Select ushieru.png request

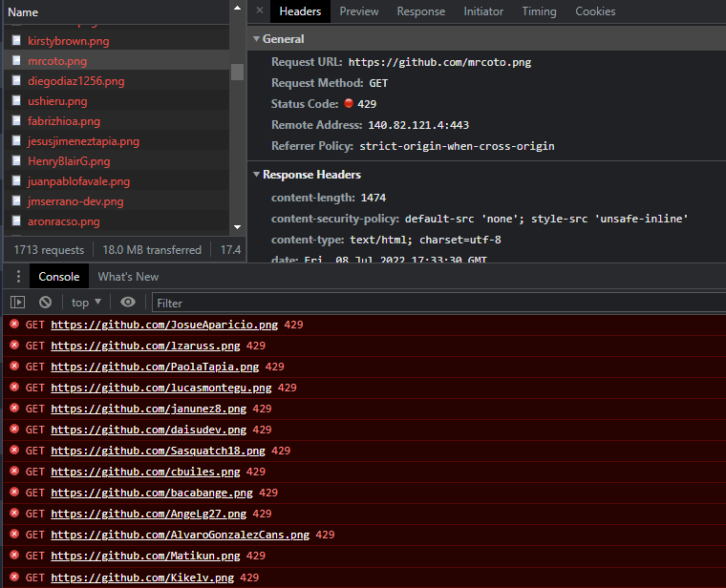pos(116,101)
